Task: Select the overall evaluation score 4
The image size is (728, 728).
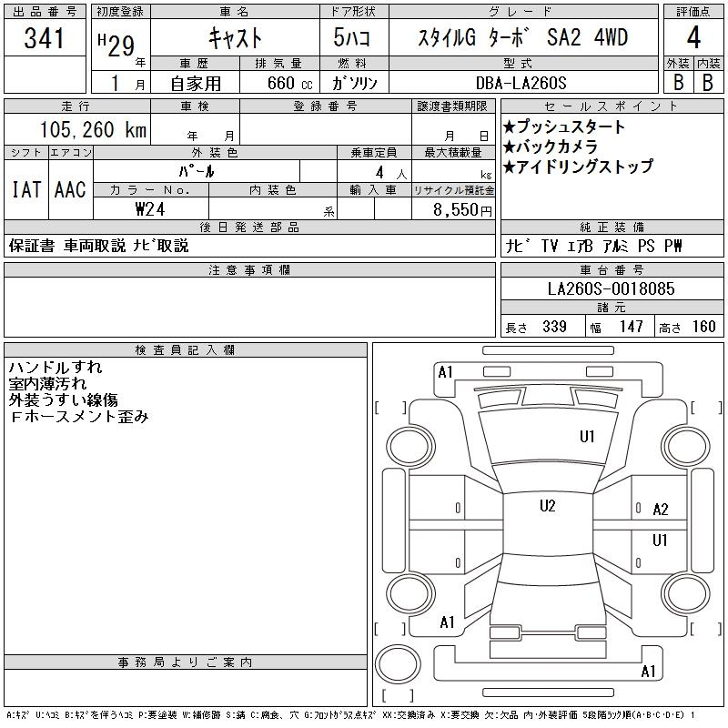Action: pyautogui.click(x=693, y=37)
